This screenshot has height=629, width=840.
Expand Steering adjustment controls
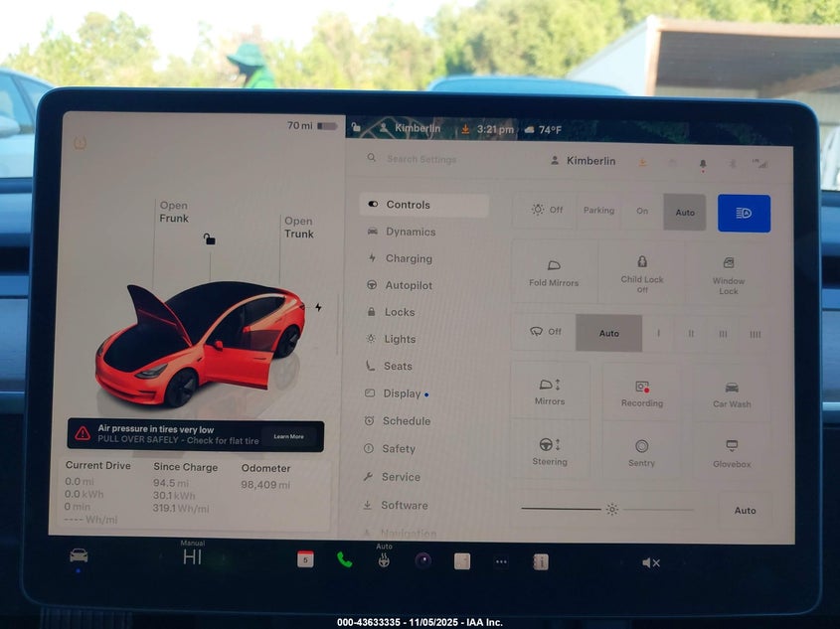[550, 449]
